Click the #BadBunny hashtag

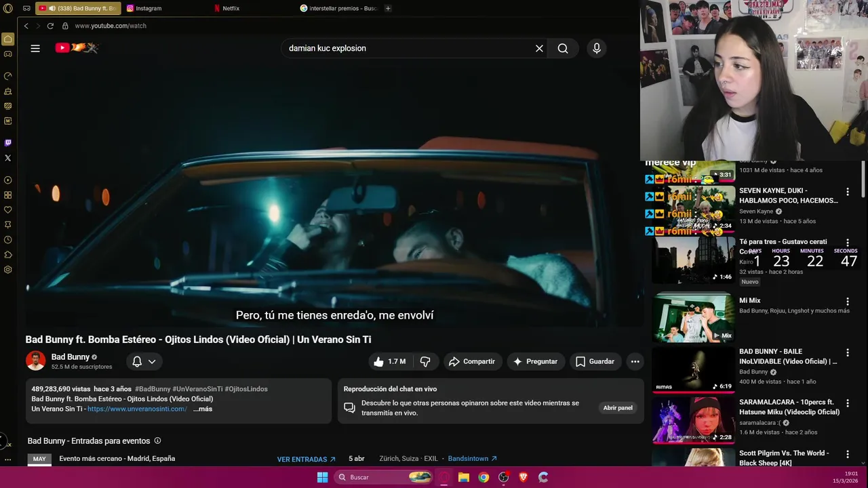coord(153,389)
